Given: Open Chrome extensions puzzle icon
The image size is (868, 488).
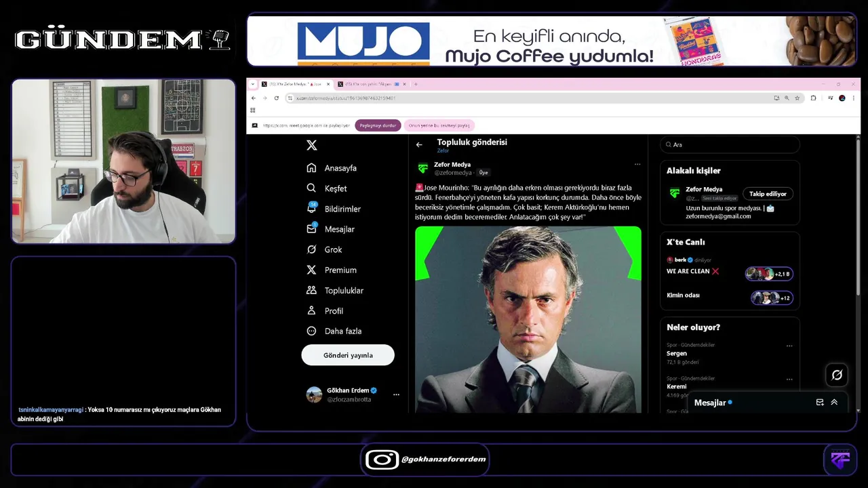Looking at the screenshot, I should pyautogui.click(x=814, y=98).
